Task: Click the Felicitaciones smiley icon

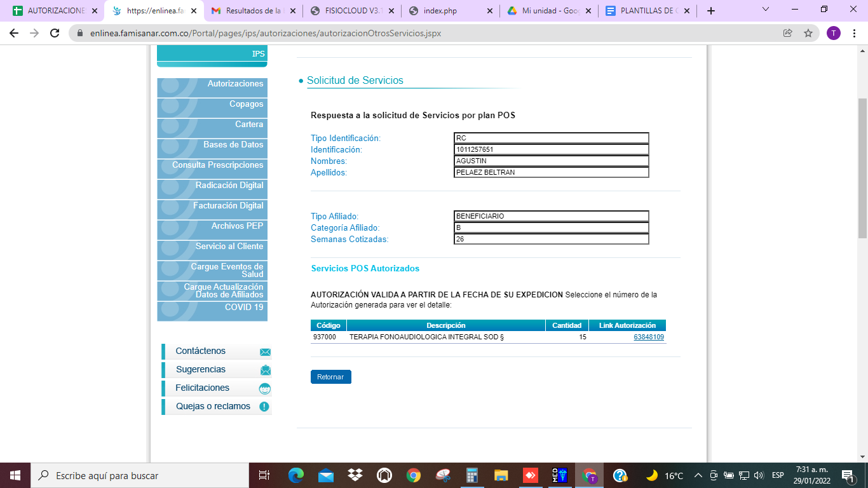Action: (x=265, y=389)
